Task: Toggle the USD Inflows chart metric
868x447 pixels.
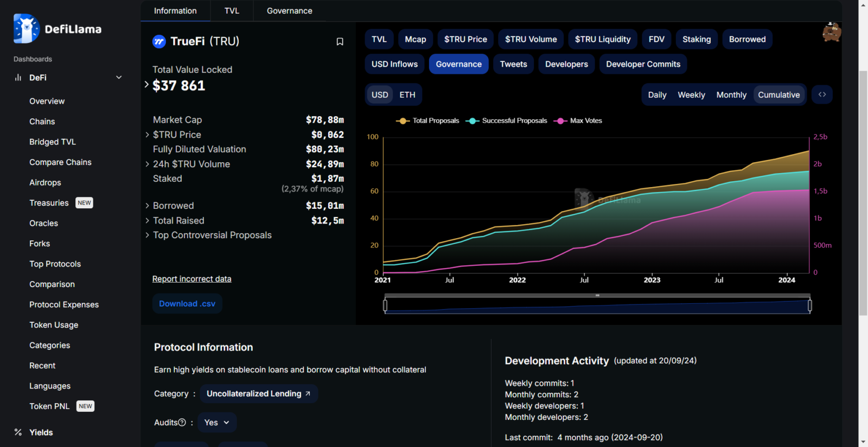Action: tap(395, 64)
